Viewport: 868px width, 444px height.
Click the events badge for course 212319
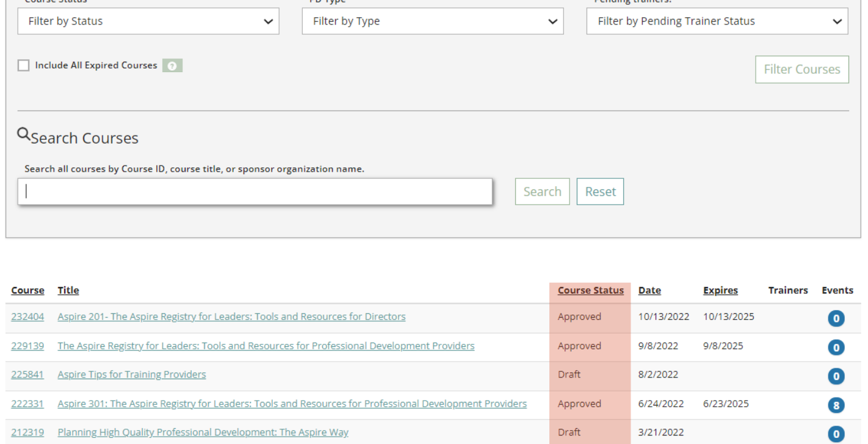click(x=836, y=434)
